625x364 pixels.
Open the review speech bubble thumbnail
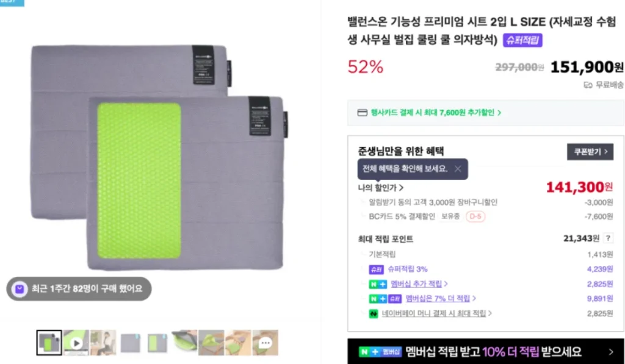pos(265,343)
